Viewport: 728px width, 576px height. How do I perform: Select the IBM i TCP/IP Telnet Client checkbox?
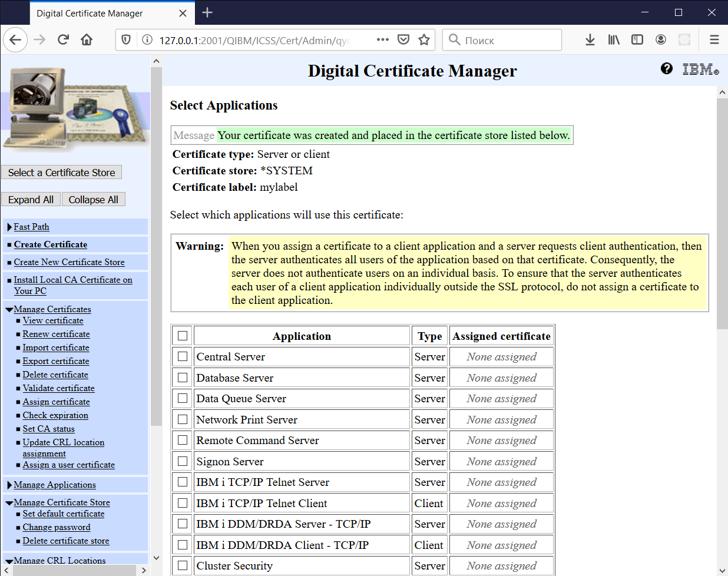tap(183, 503)
